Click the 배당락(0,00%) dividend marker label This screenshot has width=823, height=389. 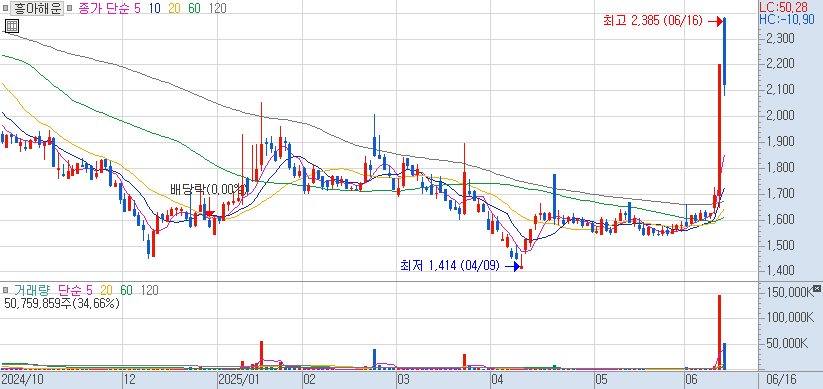tap(208, 189)
